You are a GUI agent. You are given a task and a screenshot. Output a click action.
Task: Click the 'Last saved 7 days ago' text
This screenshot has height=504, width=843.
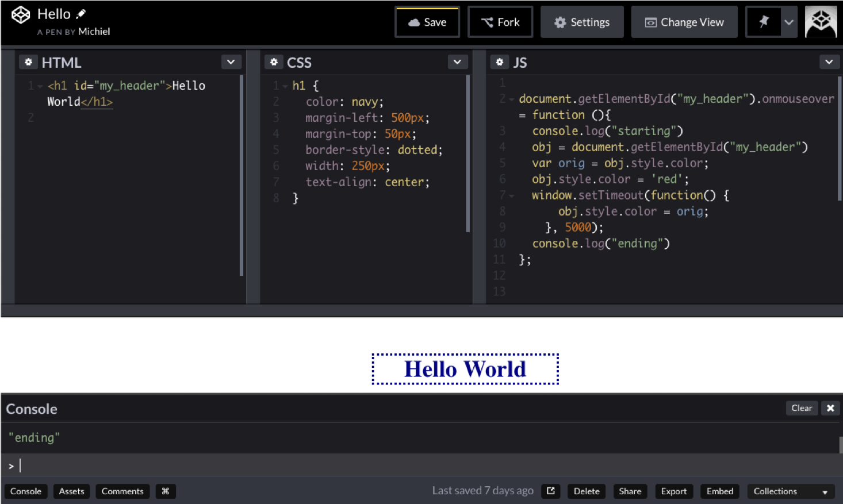[483, 491]
